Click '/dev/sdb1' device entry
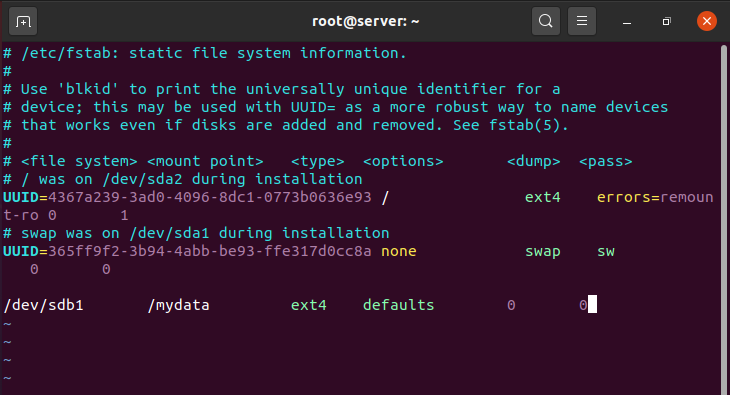Image resolution: width=730 pixels, height=395 pixels. click(x=43, y=305)
